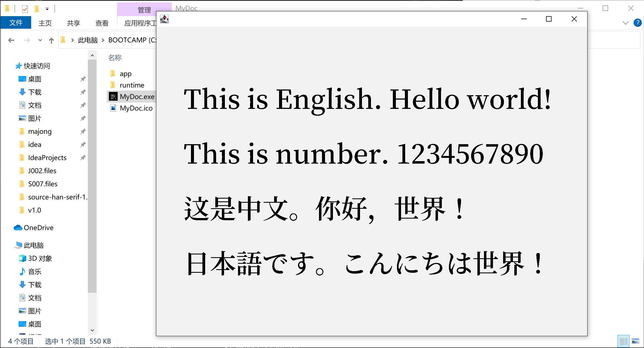Open 音乐 music folder in the sidebar

click(34, 271)
